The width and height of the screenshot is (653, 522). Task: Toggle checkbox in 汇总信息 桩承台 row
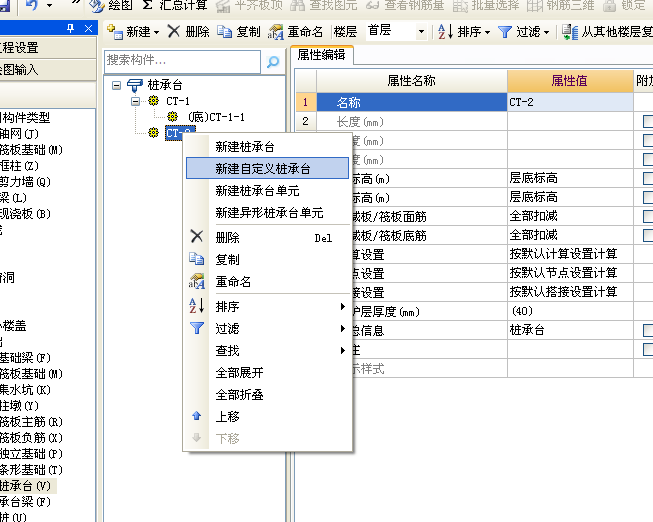(648, 330)
